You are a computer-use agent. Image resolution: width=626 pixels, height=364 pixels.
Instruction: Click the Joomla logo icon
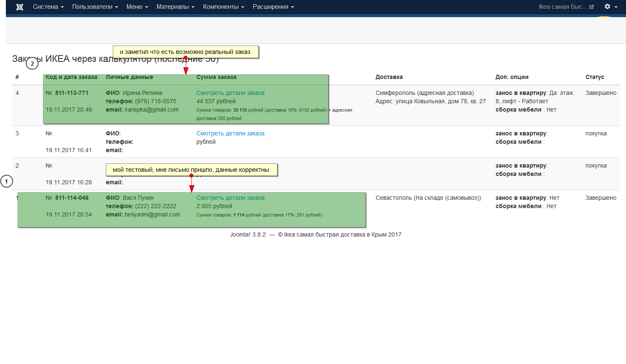point(20,7)
